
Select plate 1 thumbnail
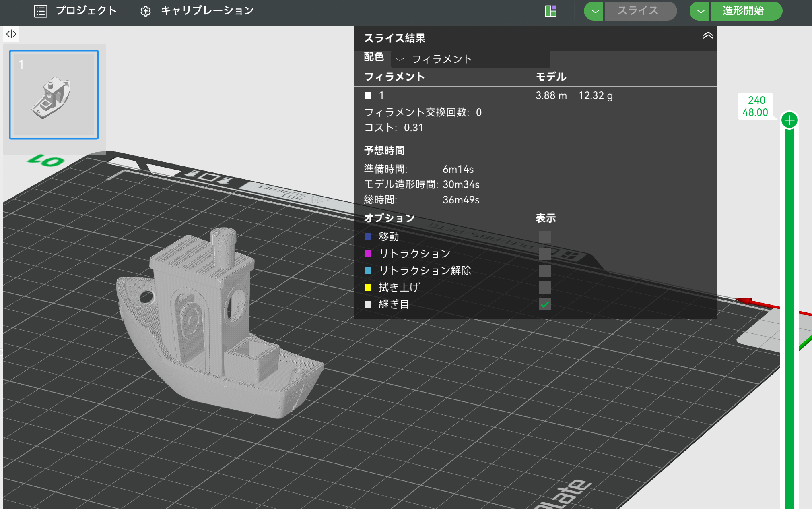click(54, 95)
